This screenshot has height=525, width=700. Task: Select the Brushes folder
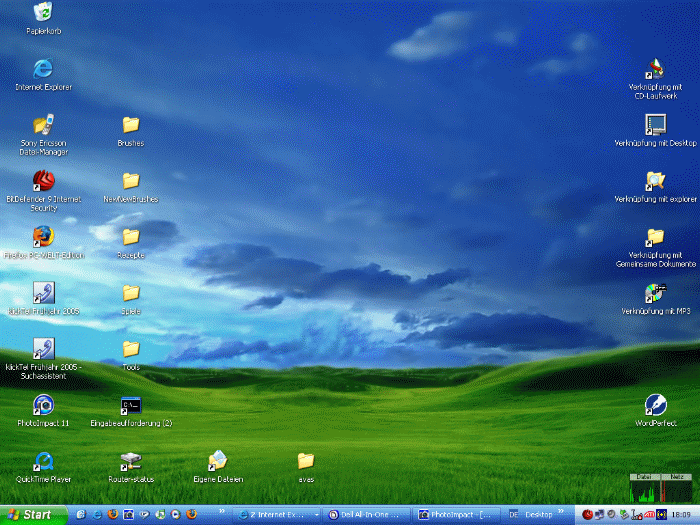coord(131,125)
